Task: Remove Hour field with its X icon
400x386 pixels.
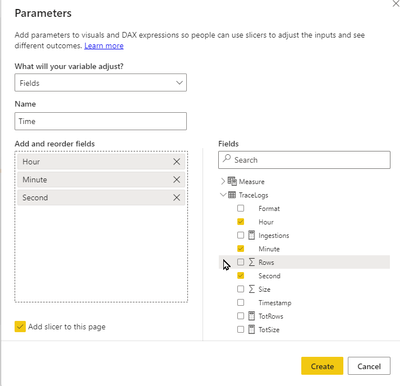Action: [176, 162]
